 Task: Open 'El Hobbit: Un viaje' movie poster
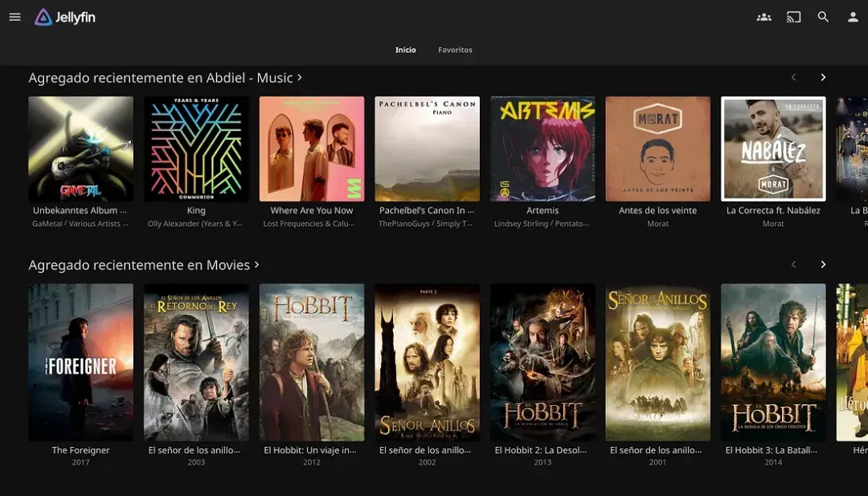click(x=312, y=363)
